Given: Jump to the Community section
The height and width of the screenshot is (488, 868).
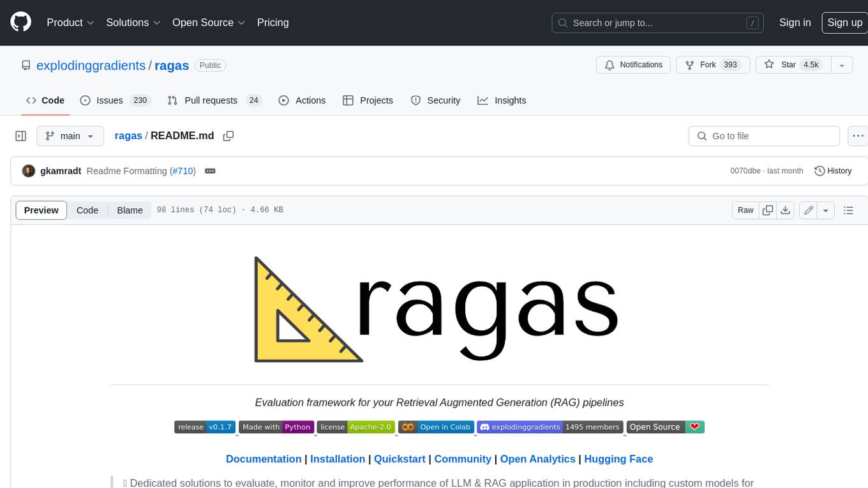Looking at the screenshot, I should [x=463, y=459].
